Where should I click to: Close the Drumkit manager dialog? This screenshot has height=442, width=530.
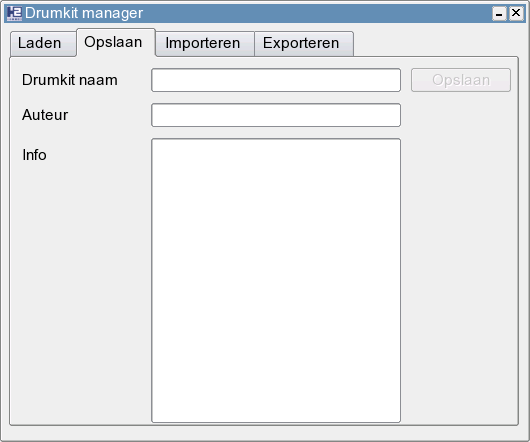pos(516,14)
